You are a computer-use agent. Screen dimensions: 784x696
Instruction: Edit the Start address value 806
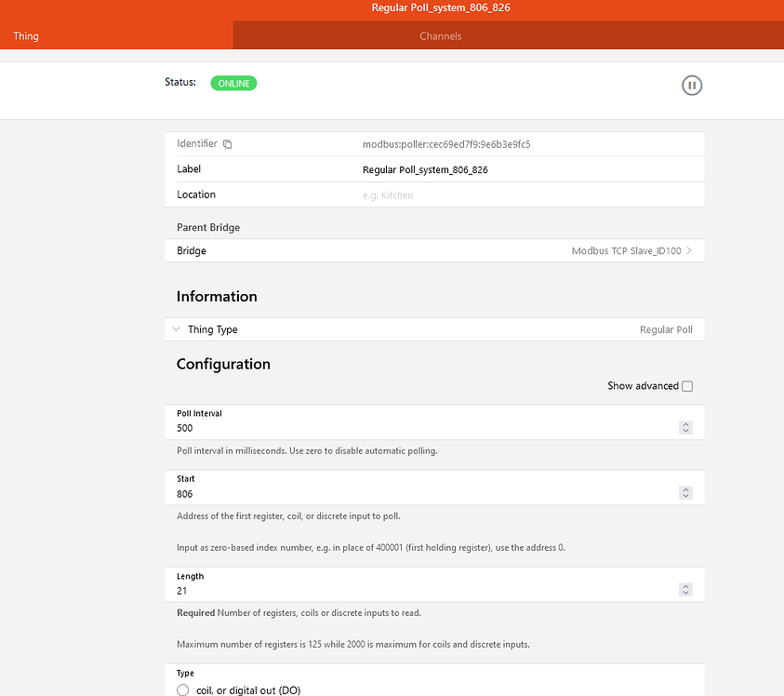372,494
